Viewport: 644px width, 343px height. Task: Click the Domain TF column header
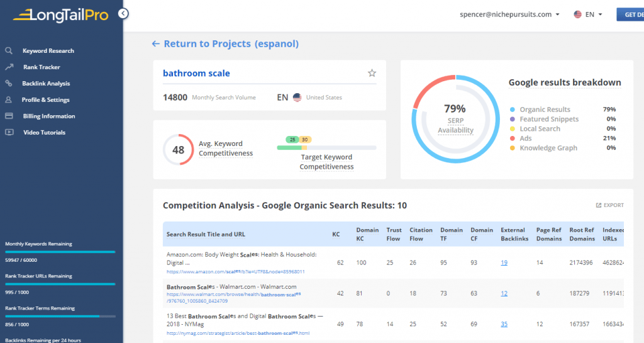point(452,234)
